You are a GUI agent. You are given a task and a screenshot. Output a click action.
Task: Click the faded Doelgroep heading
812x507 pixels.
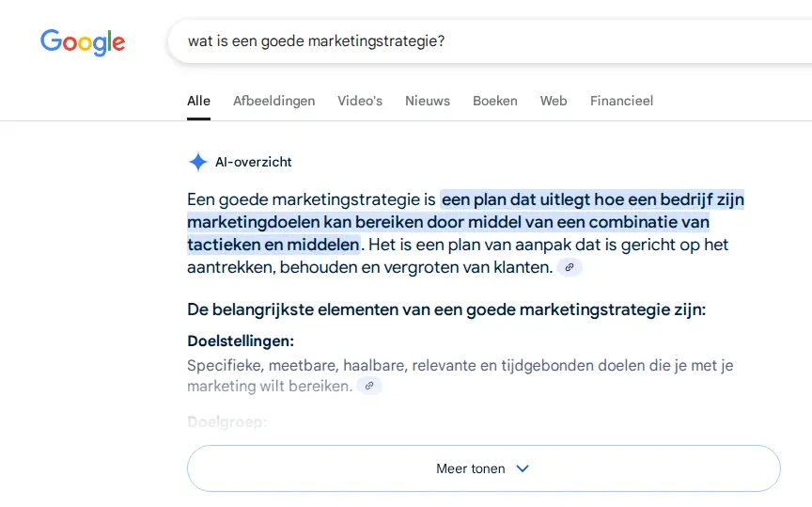tap(226, 422)
